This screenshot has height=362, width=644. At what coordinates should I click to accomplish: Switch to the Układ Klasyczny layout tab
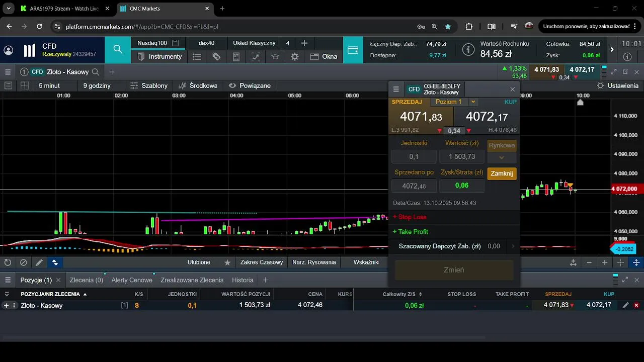pyautogui.click(x=254, y=43)
